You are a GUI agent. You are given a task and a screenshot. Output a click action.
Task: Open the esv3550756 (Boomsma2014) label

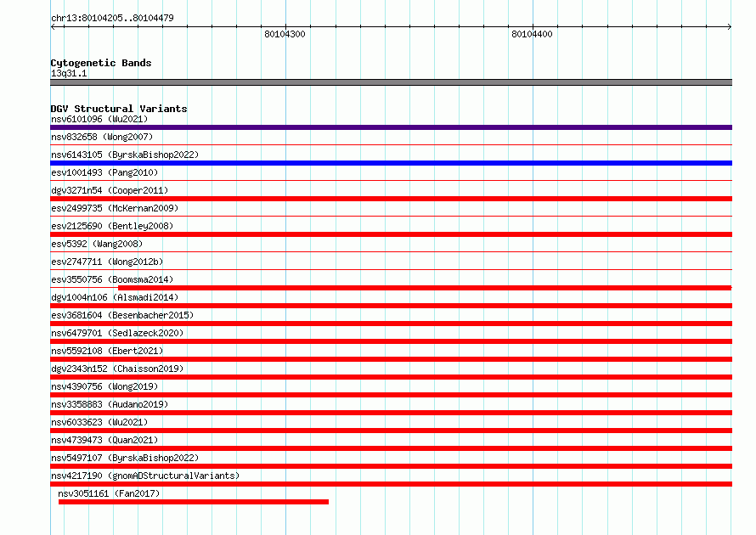[112, 279]
